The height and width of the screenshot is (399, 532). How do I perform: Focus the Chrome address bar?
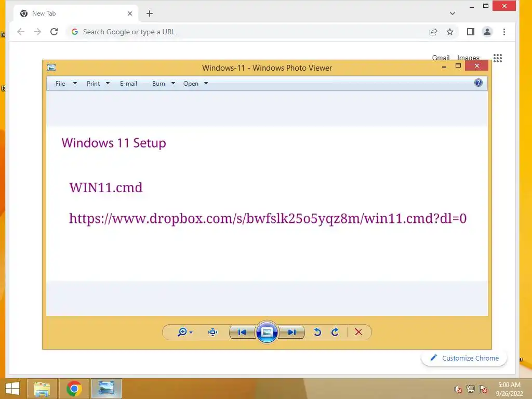[x=248, y=32]
